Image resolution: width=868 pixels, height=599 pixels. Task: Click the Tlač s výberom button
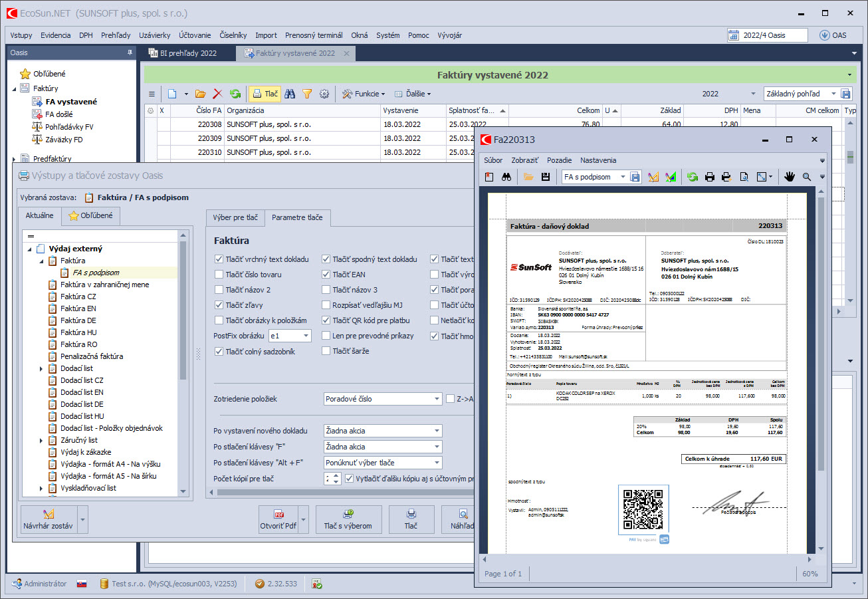click(348, 519)
